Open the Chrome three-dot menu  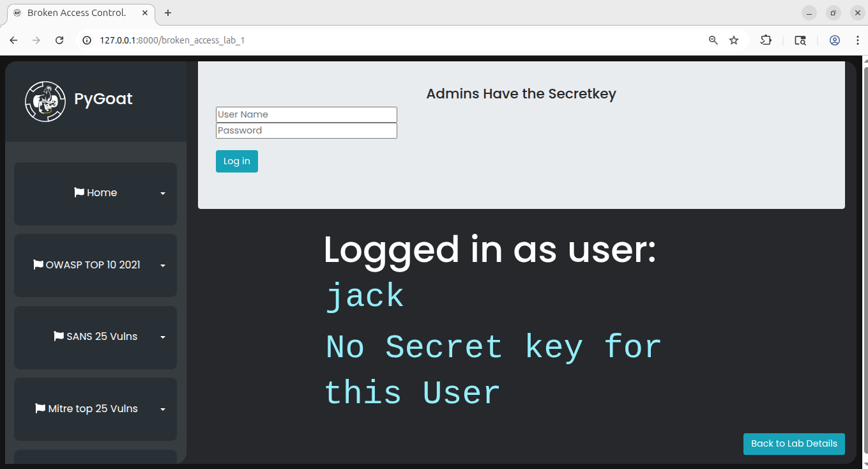[857, 40]
